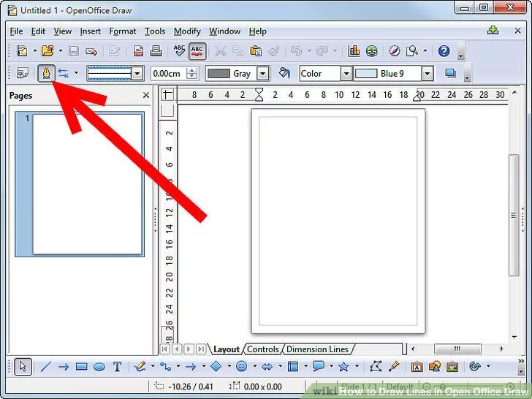Click the Area paint bucket icon

pos(284,73)
